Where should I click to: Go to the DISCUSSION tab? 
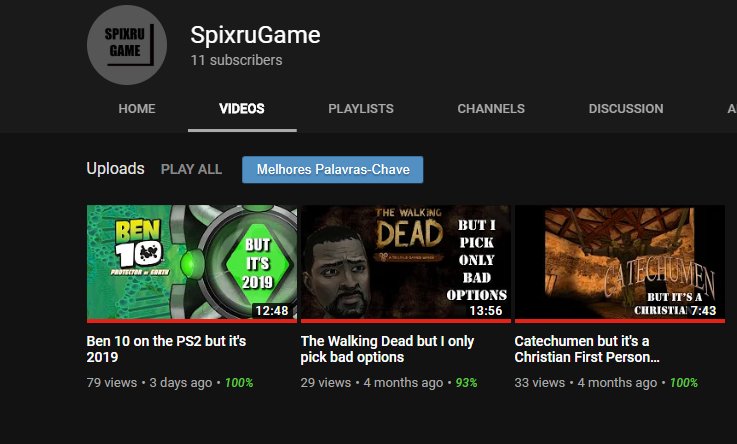(626, 109)
